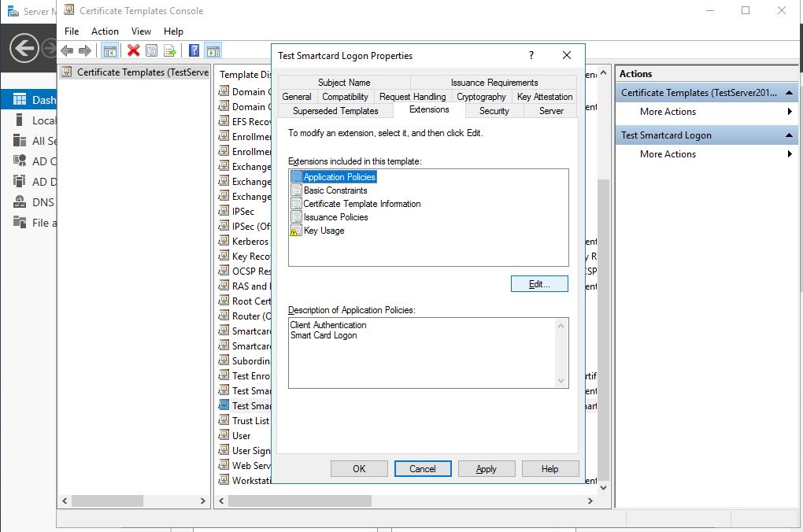
Task: Collapse the Test Smartcard Logon actions section
Action: click(790, 135)
